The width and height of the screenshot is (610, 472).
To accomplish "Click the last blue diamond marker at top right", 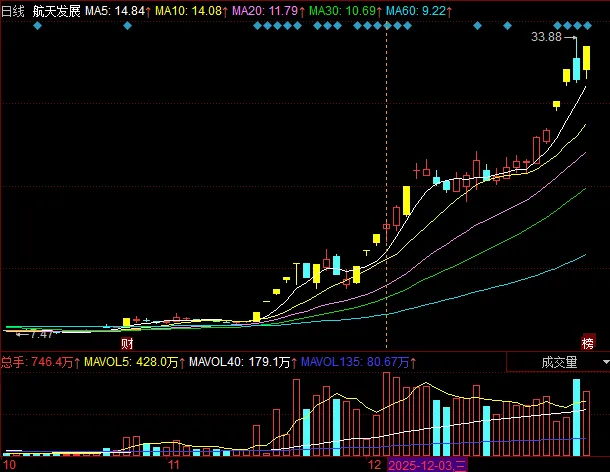I will (x=587, y=26).
